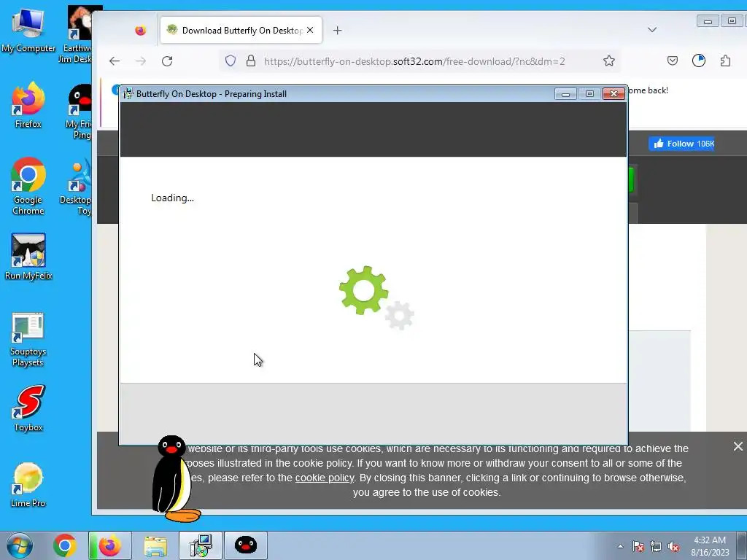Open the My Computer desktop icon
747x560 pixels.
click(x=28, y=29)
